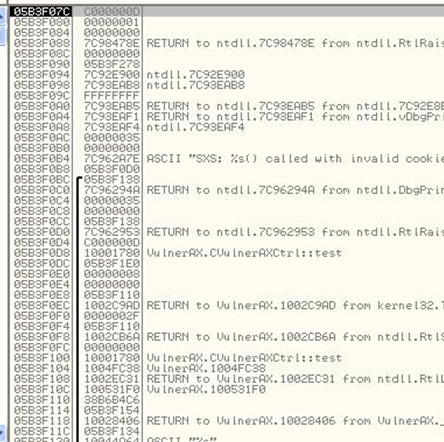Click comment RETURN to ntdll.7C962953
This screenshot has height=442, width=444.
pyautogui.click(x=295, y=232)
